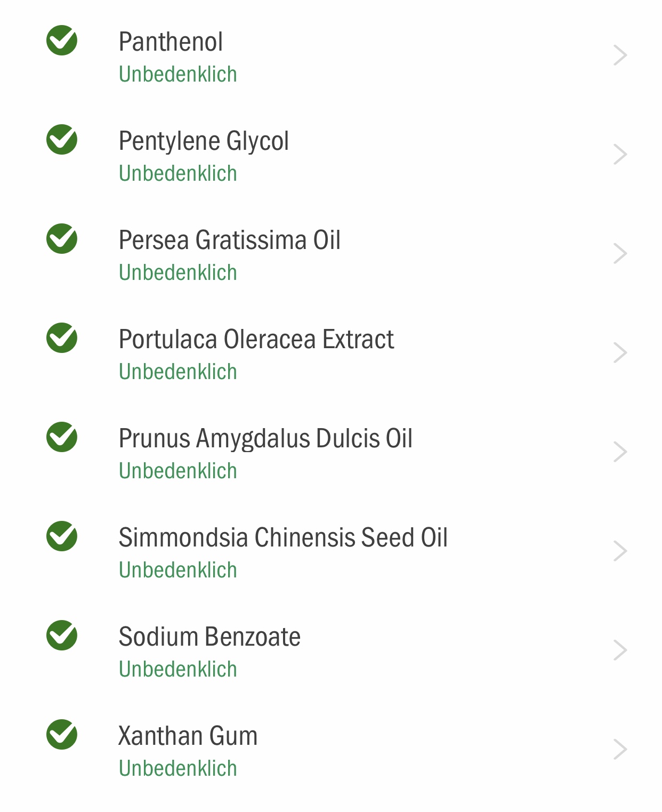Tap green checkmark icon beside Sodium Benzoate
This screenshot has width=662, height=812.
(62, 636)
